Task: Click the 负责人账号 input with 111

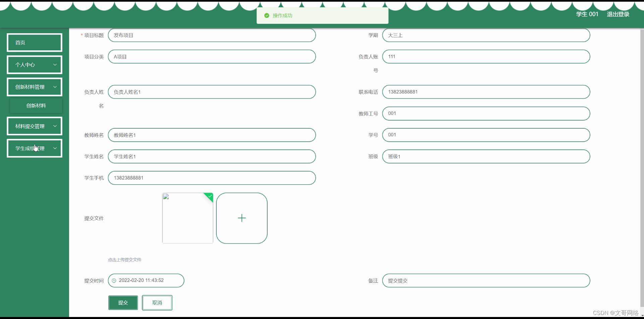Action: (486, 57)
